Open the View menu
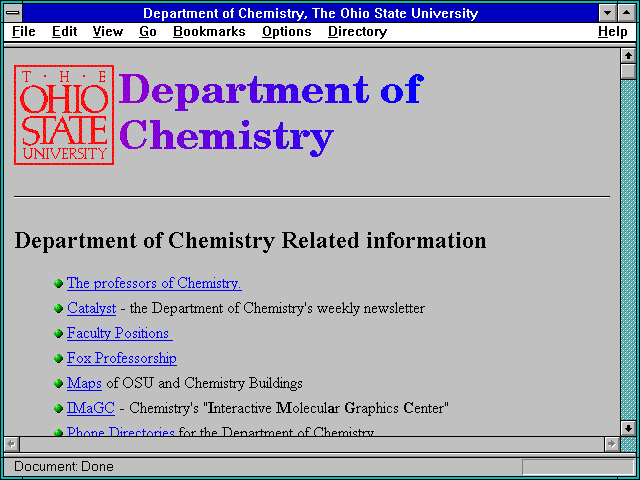Image resolution: width=640 pixels, height=480 pixels. (108, 32)
